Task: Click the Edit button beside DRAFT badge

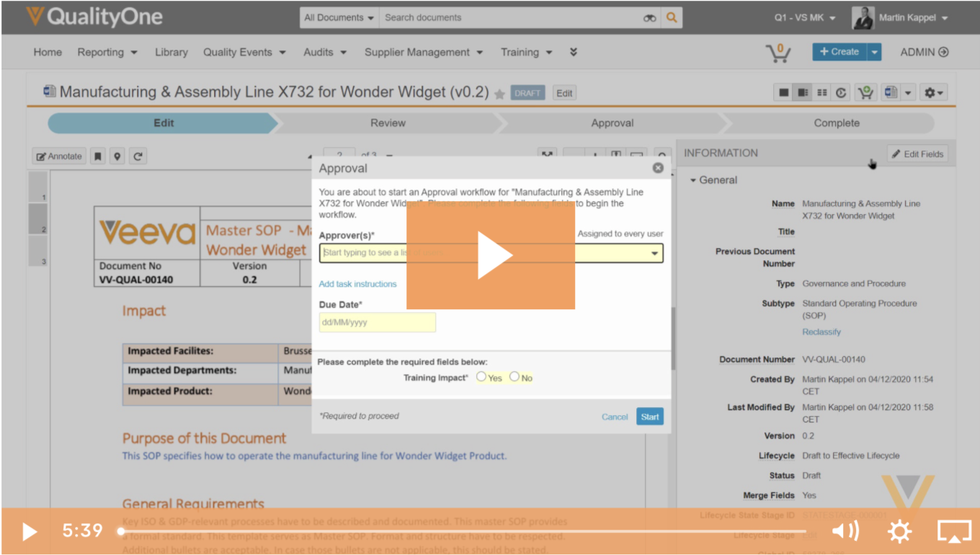Action: tap(564, 93)
